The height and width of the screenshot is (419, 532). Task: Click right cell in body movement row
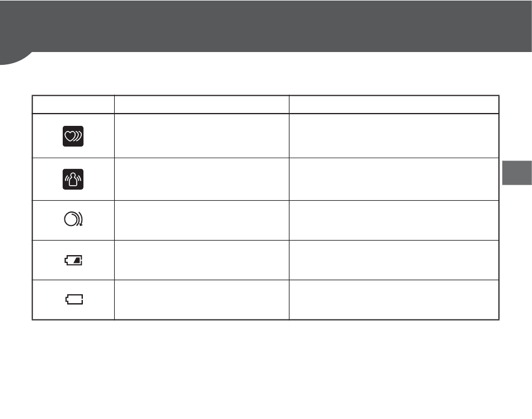pyautogui.click(x=394, y=179)
